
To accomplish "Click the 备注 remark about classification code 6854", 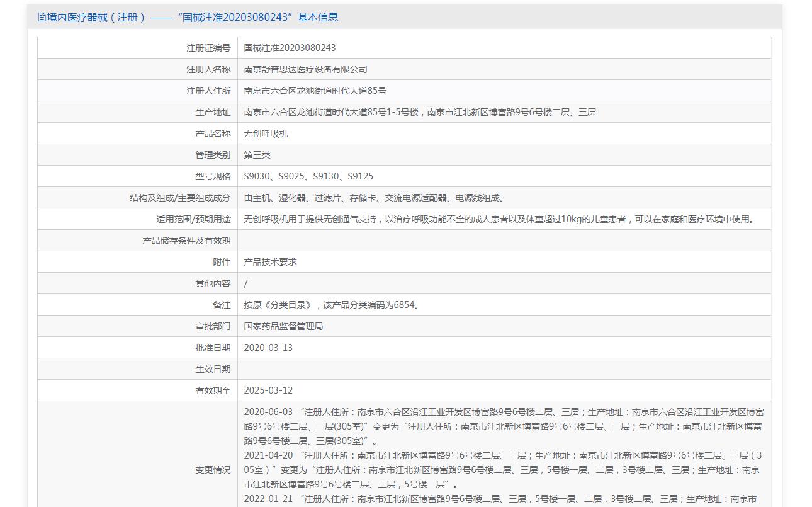I will [x=332, y=305].
